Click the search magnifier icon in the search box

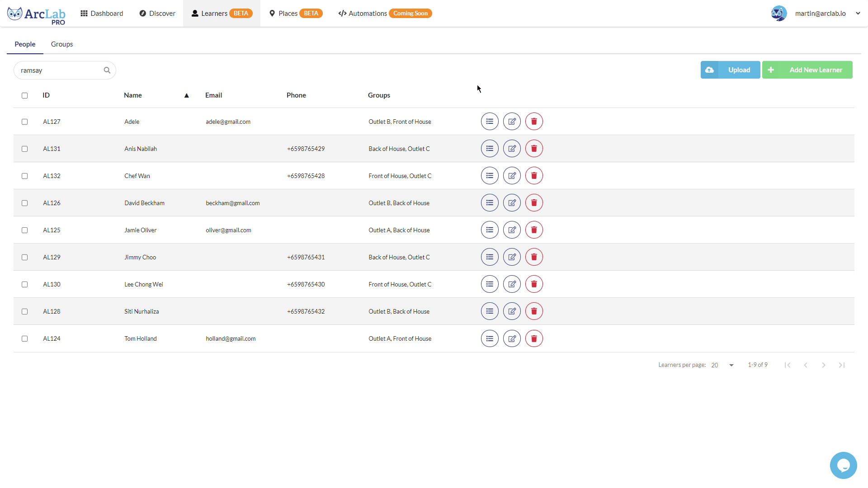tap(107, 70)
